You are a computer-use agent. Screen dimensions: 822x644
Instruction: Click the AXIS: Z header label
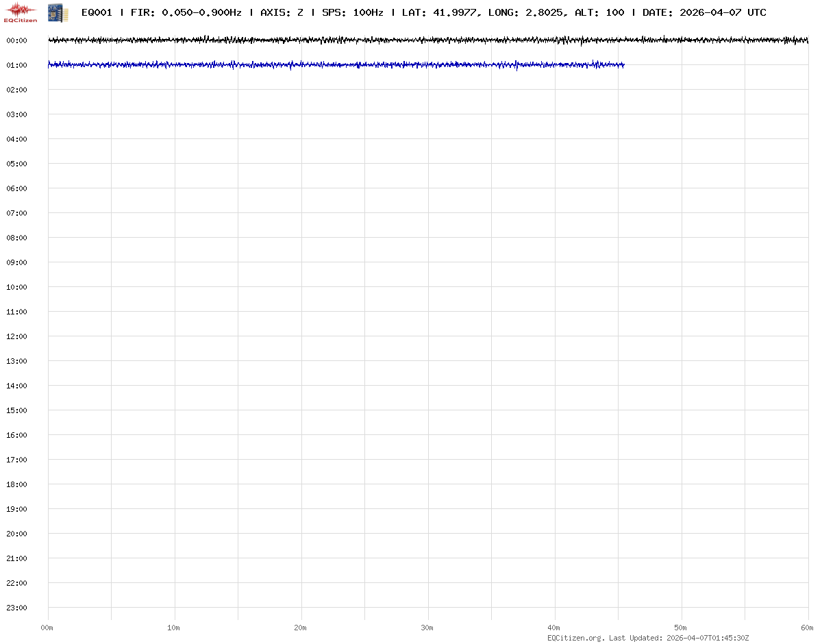click(282, 12)
